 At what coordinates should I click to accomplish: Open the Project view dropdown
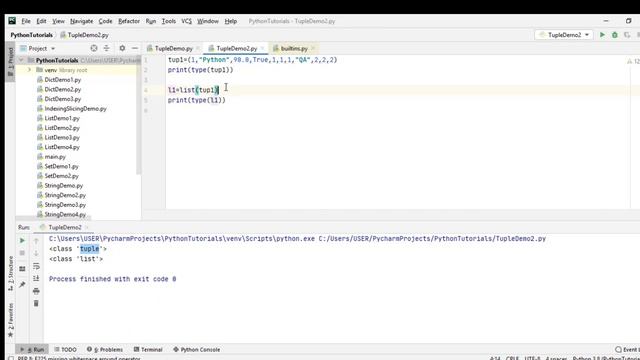click(x=38, y=48)
